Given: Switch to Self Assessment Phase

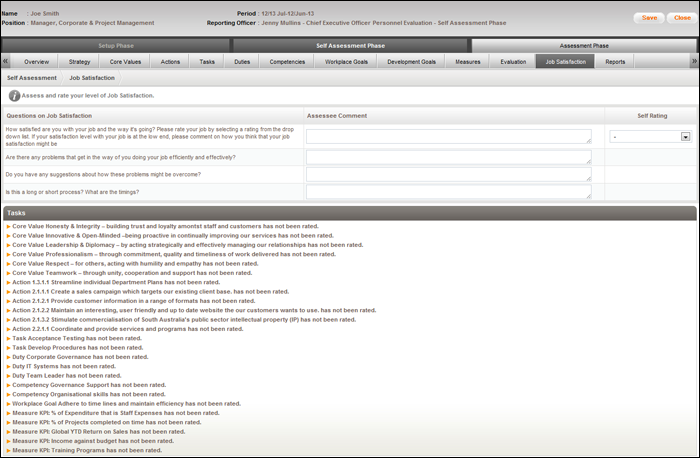Looking at the screenshot, I should click(350, 46).
